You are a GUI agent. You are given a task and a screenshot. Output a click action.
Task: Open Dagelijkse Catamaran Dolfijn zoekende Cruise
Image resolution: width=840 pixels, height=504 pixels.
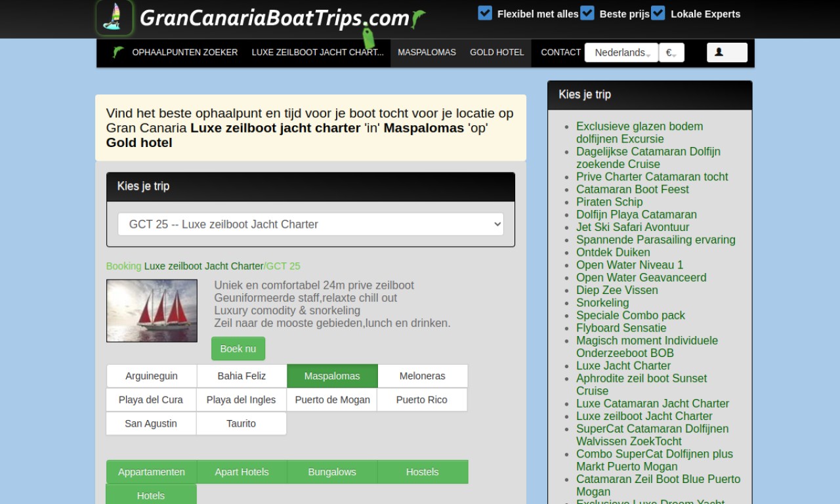(648, 157)
